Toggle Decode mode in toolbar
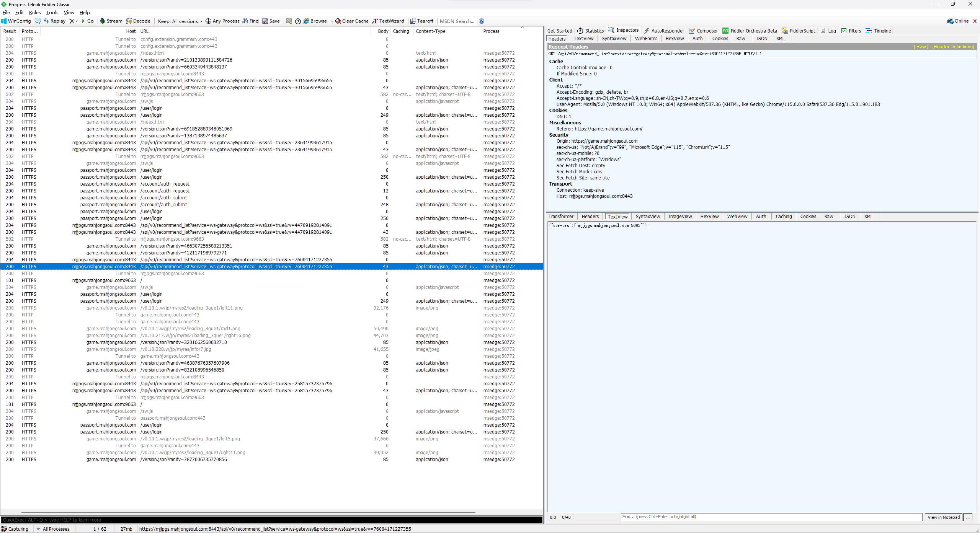Viewport: 980px width, 533px height. [138, 21]
